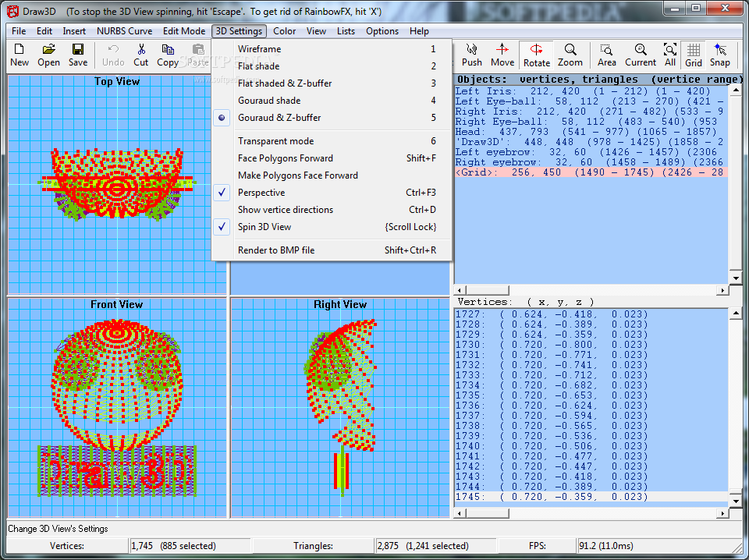This screenshot has height=560, width=749.
Task: Click Vertices list scroll up arrow
Action: click(x=736, y=314)
